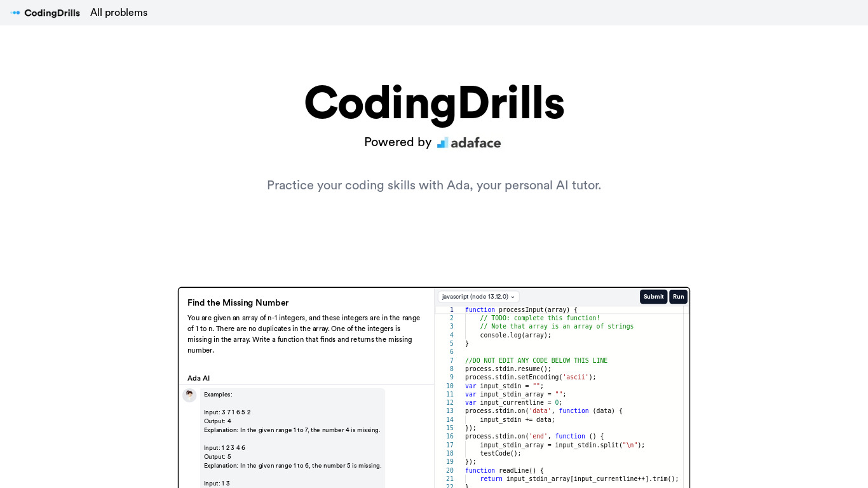Click the adaface logo link
868x488 pixels.
pos(469,142)
